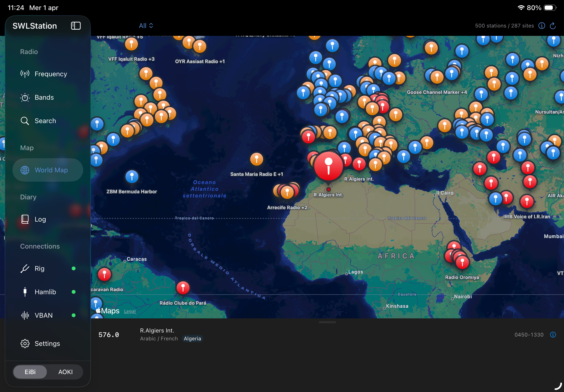The width and height of the screenshot is (564, 392).
Task: Open Settings from the sidebar
Action: tap(47, 343)
